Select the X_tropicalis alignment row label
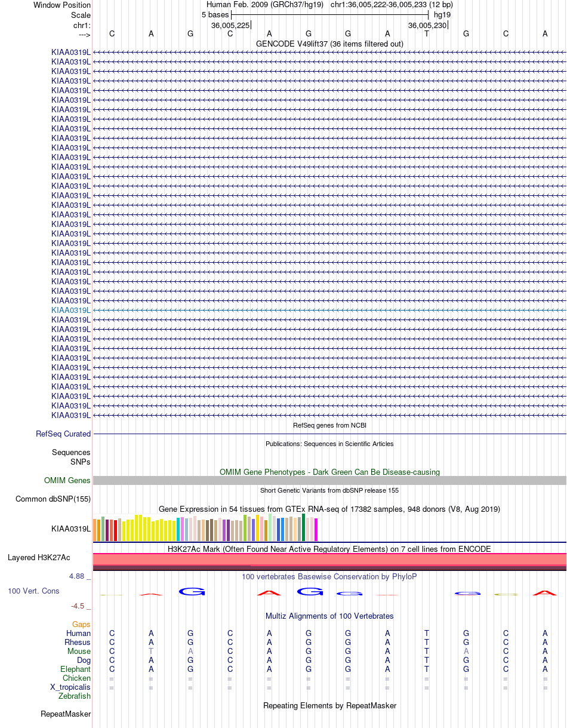567x728 pixels. (70, 687)
